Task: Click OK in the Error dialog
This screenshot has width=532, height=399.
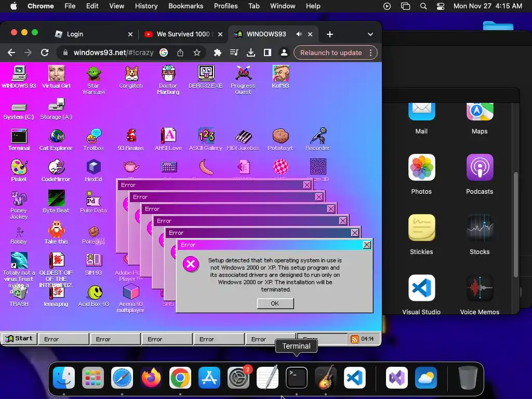Action: [x=275, y=303]
